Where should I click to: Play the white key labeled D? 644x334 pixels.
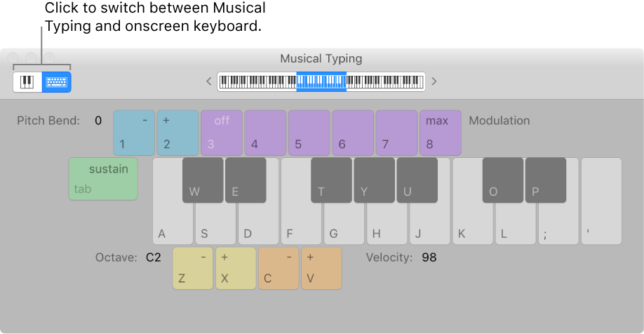[258, 224]
